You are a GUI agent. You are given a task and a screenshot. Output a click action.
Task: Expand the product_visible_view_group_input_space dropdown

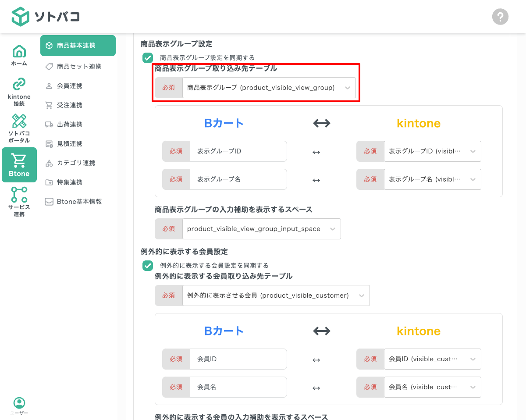click(262, 228)
